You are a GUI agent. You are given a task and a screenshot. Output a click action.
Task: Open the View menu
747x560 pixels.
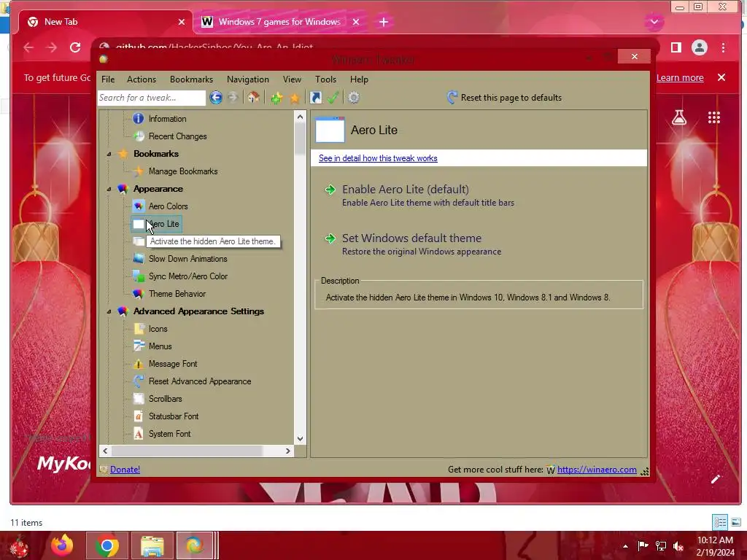pos(292,79)
